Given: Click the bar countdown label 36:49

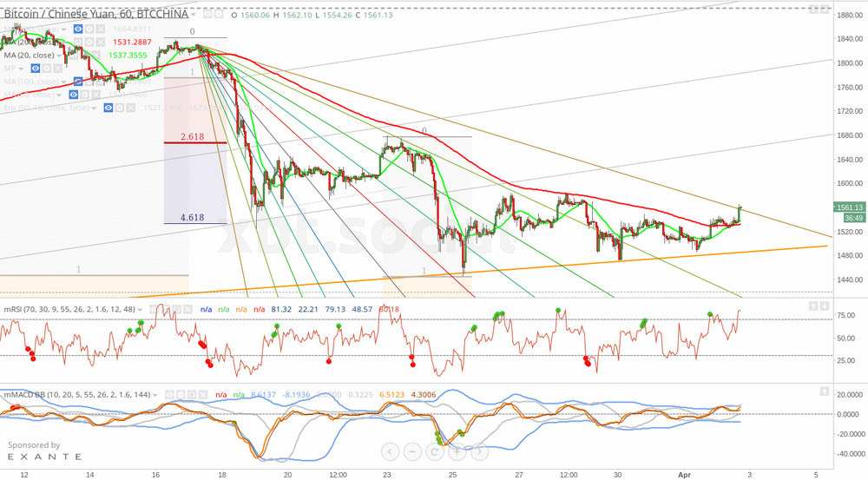Looking at the screenshot, I should [x=853, y=218].
